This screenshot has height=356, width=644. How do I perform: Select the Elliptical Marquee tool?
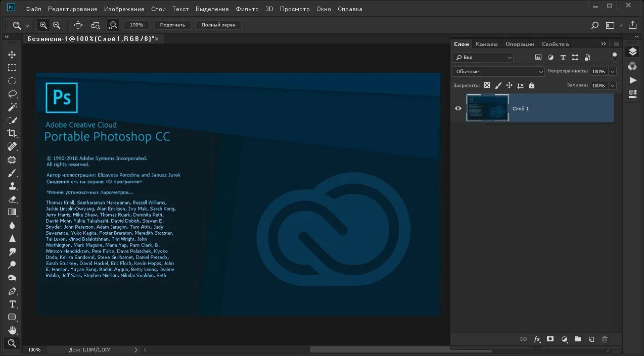(12, 81)
